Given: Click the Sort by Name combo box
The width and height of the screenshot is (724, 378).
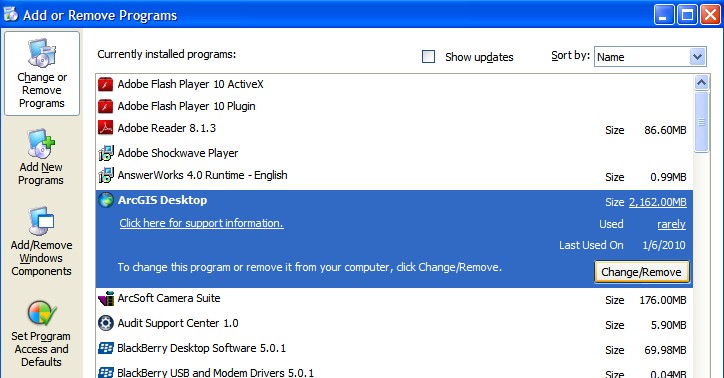Looking at the screenshot, I should pyautogui.click(x=650, y=57).
